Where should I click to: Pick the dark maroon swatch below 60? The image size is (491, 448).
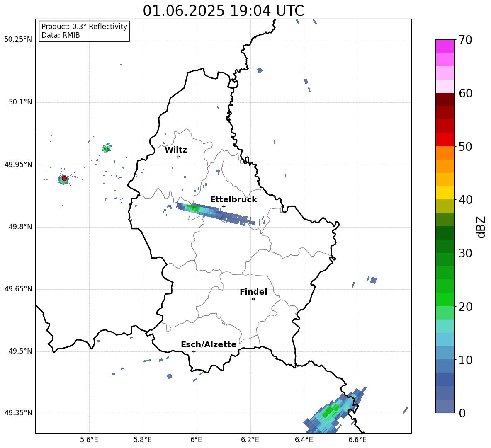click(445, 99)
